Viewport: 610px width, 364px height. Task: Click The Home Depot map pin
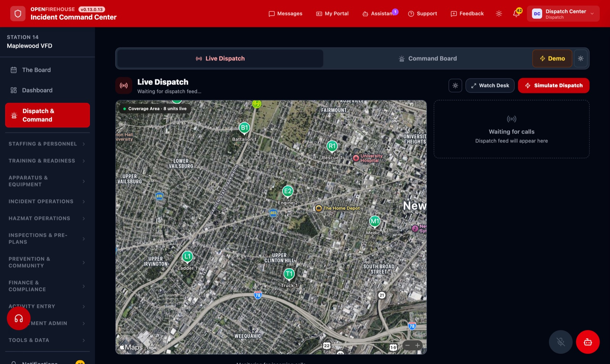(x=319, y=208)
